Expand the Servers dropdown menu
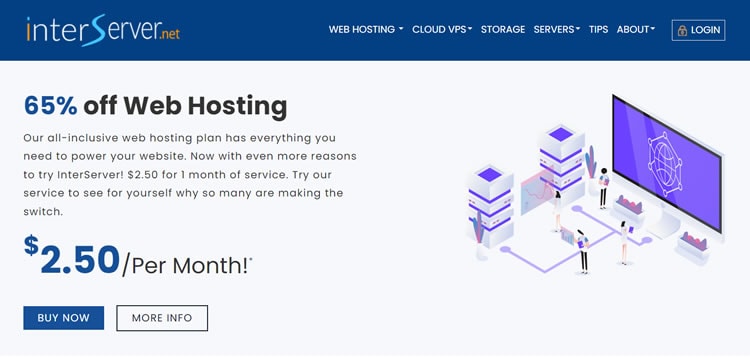 pos(557,29)
